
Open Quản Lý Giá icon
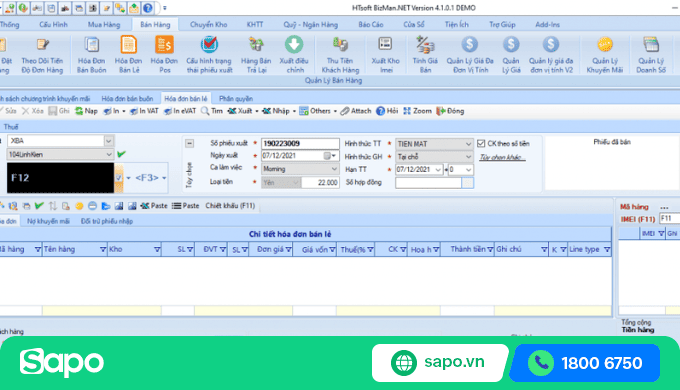click(x=511, y=55)
